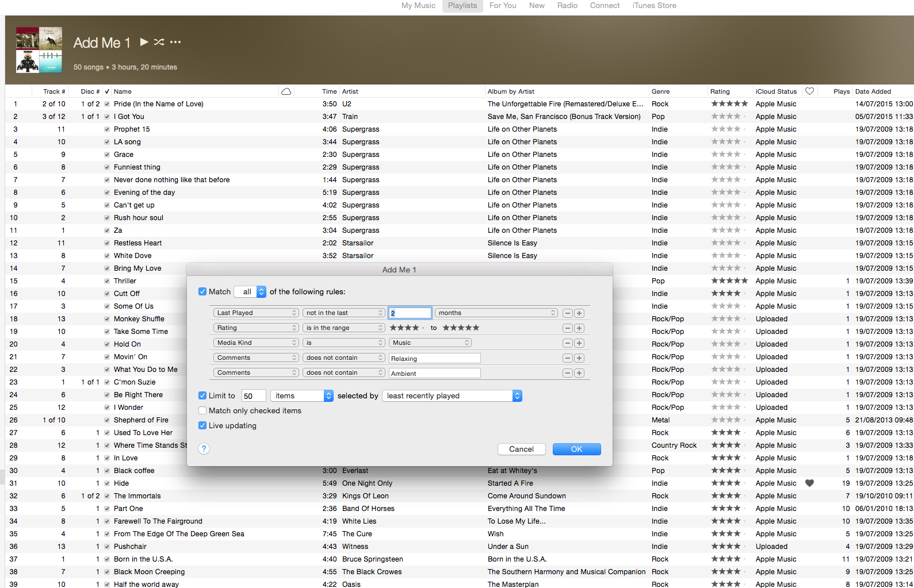Remove the Ambient comments rule

coord(568,373)
